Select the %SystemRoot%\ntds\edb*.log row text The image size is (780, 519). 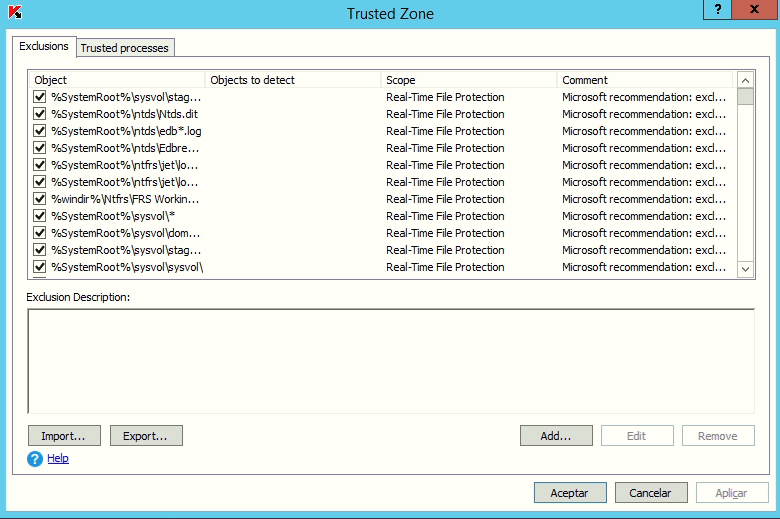(x=126, y=131)
